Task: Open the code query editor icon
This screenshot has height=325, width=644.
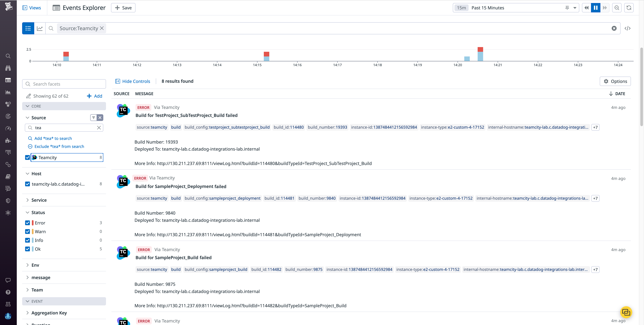Action: pos(627,28)
